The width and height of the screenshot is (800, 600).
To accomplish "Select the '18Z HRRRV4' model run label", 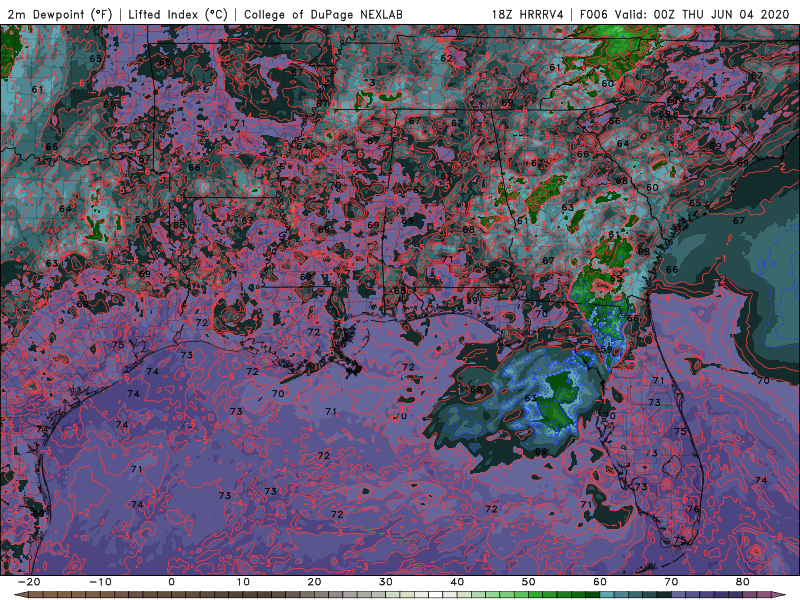I will coord(528,14).
